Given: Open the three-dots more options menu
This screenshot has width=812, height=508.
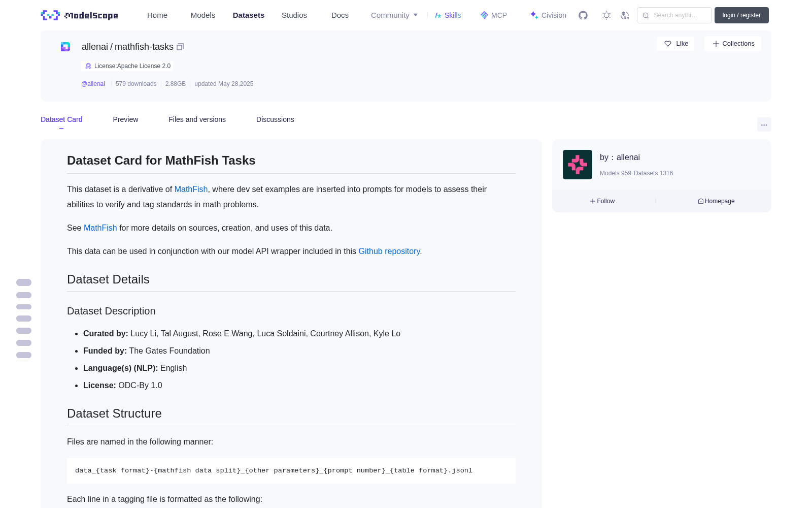Looking at the screenshot, I should pyautogui.click(x=764, y=124).
